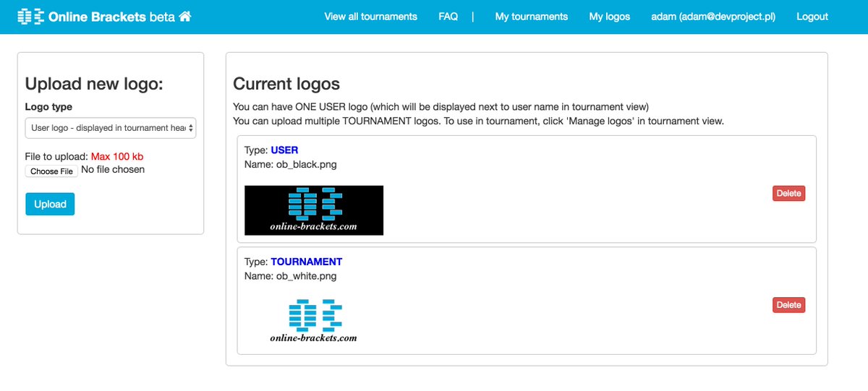Click the 'You can have ONE USER logo' text
The image size is (868, 391).
pyautogui.click(x=441, y=106)
